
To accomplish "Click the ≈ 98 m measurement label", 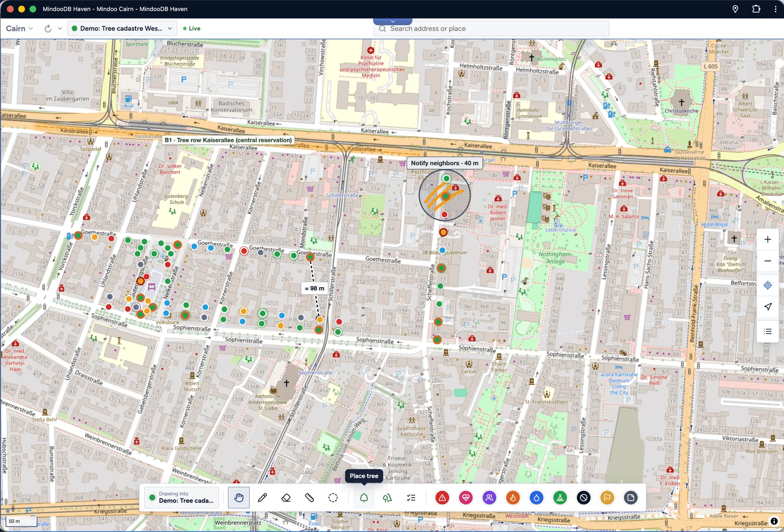I will (x=315, y=289).
